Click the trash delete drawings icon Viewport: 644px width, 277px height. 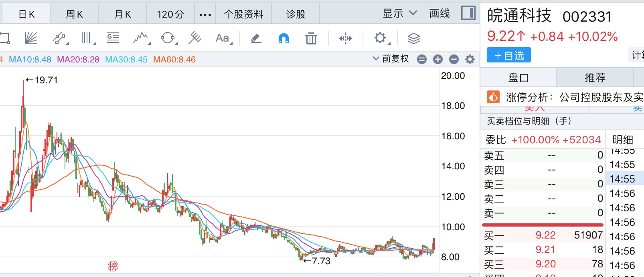pyautogui.click(x=311, y=38)
